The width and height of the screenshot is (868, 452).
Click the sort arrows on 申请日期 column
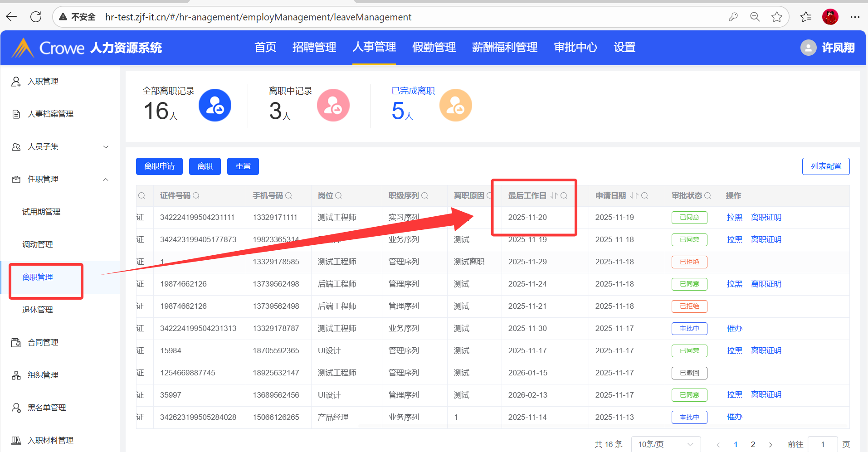click(634, 196)
